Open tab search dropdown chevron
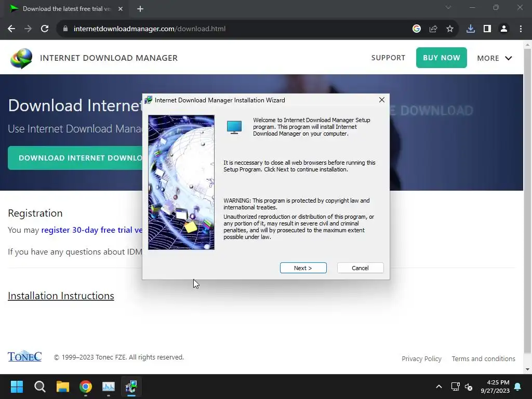 448,7
